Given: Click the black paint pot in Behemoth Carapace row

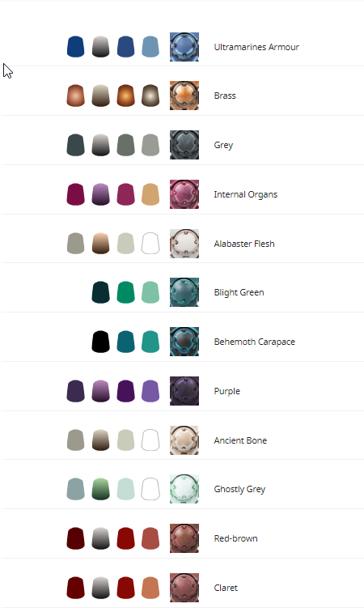Looking at the screenshot, I should click(100, 342).
